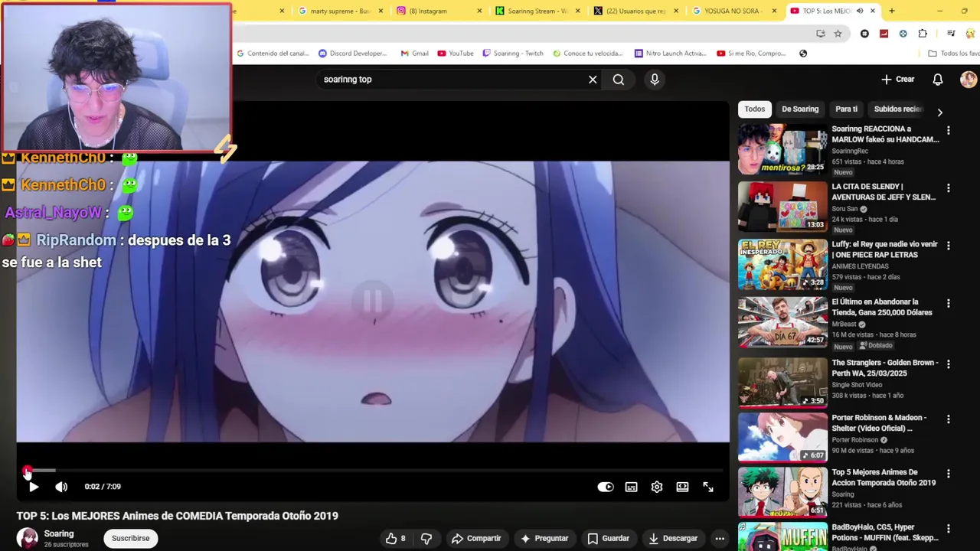980x551 pixels.
Task: Switch to the 'YOSUGA NO SORA' tab
Action: [x=733, y=11]
